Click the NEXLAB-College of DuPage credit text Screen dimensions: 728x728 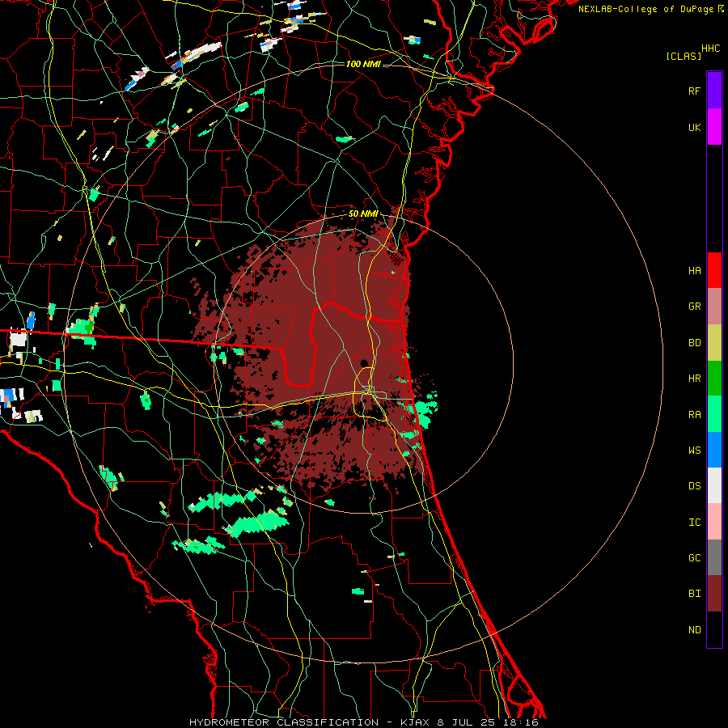(x=645, y=9)
